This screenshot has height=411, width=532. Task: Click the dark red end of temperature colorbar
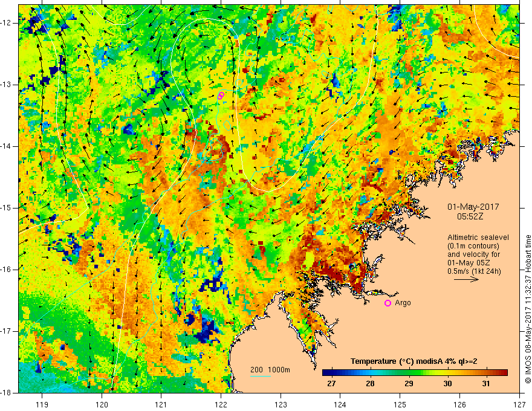pyautogui.click(x=503, y=373)
